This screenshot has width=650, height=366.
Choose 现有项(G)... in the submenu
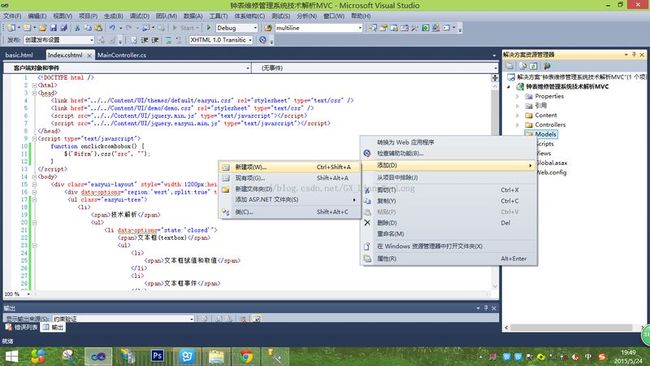289,178
